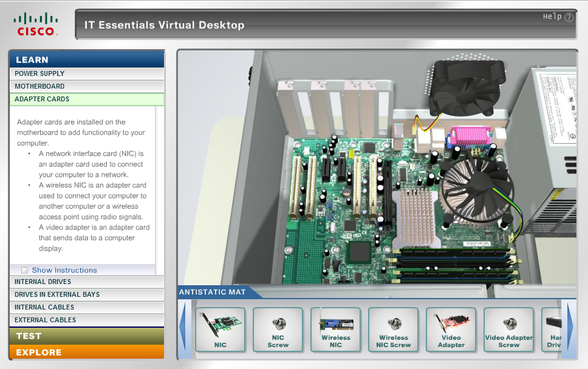Open the LEARN tab
Image resolution: width=588 pixels, height=369 pixels.
coord(86,59)
